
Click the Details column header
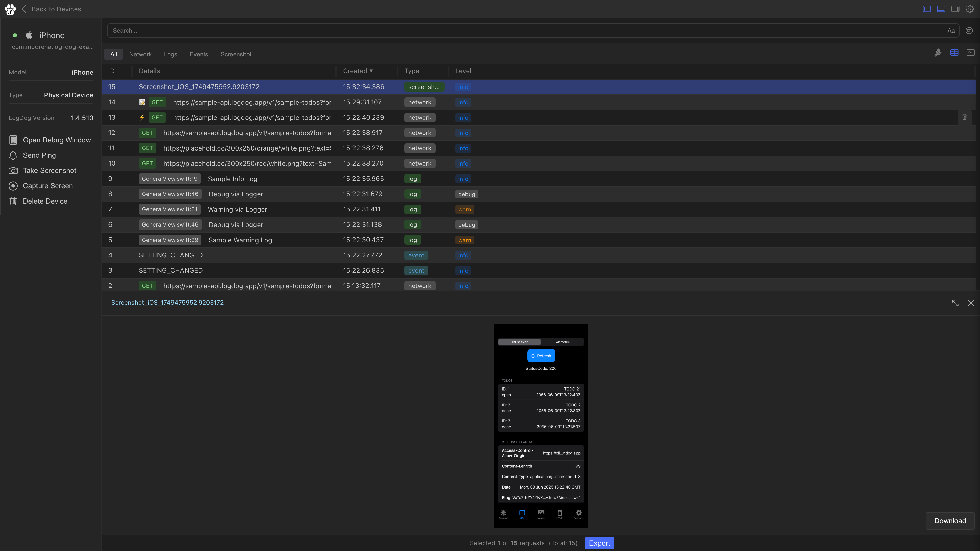click(x=149, y=71)
